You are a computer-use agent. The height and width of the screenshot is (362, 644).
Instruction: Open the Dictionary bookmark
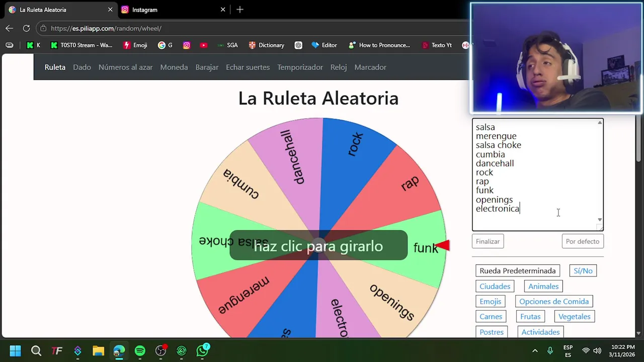point(267,45)
